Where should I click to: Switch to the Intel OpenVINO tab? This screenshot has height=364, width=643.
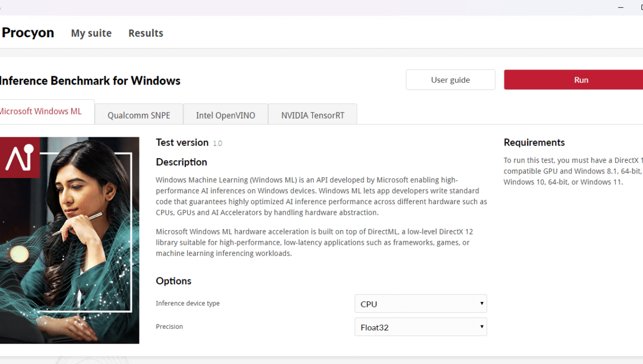225,115
